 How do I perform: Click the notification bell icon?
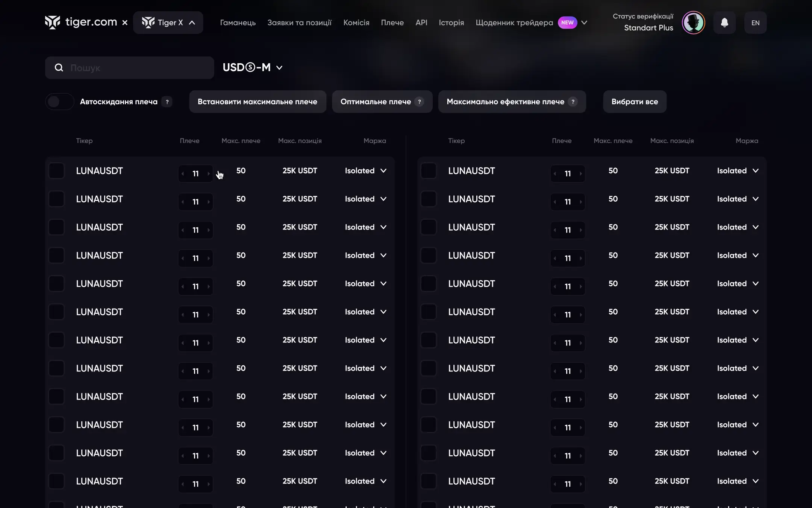pos(724,23)
